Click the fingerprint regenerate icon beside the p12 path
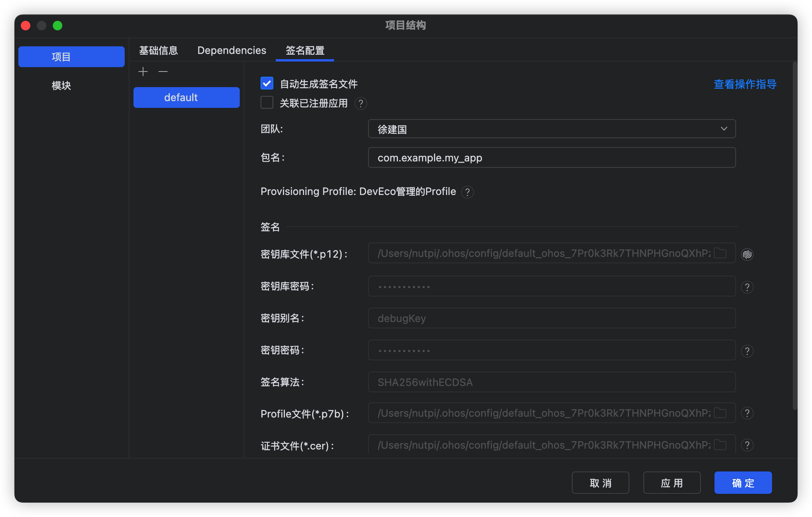 tap(747, 254)
